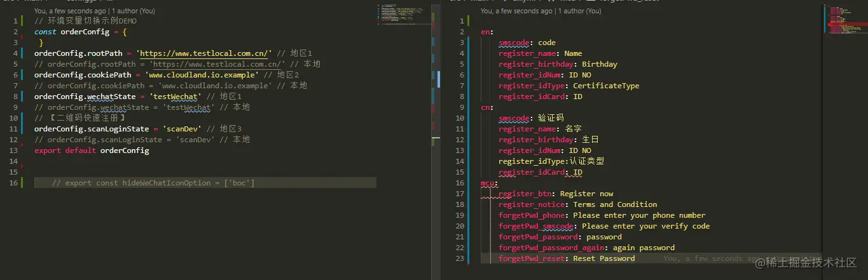Click the commented hideWeChatIconOption line

[153, 183]
